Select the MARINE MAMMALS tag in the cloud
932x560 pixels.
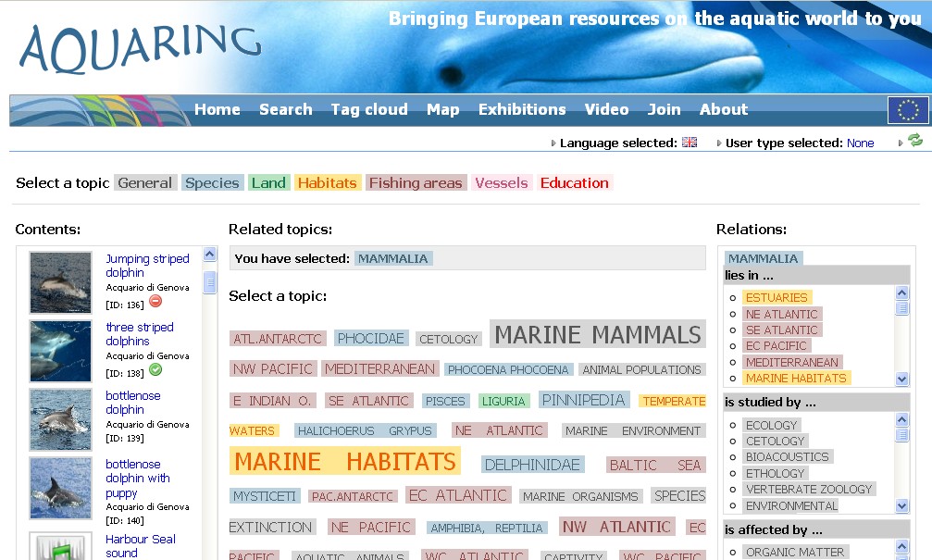pyautogui.click(x=598, y=335)
